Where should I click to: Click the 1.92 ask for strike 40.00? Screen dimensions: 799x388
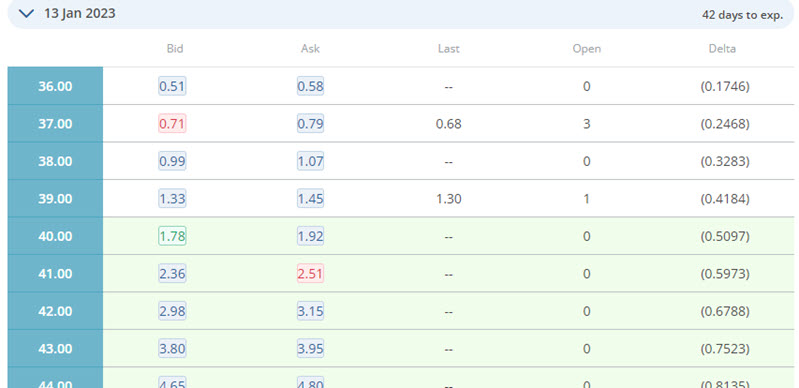pos(310,236)
